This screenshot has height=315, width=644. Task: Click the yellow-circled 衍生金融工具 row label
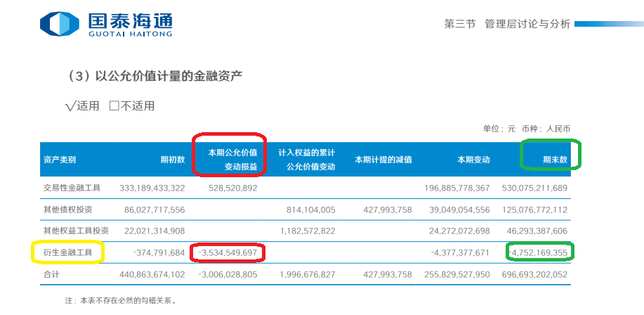(67, 252)
